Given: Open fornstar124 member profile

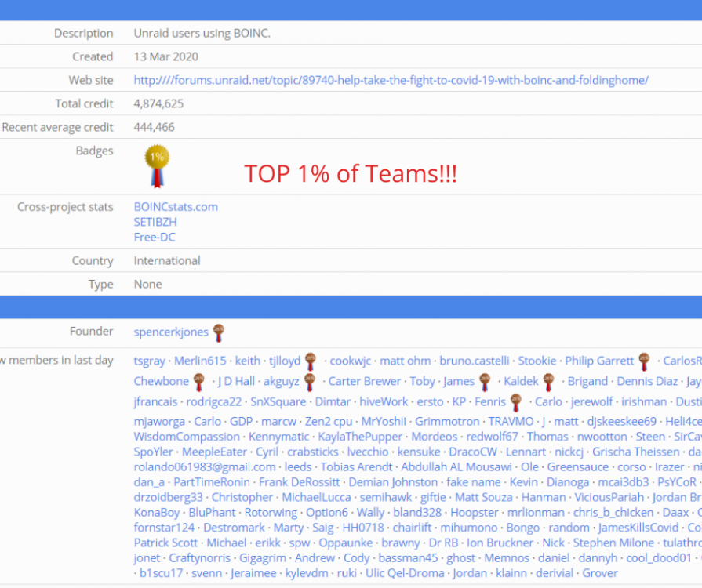Looking at the screenshot, I should 164,528.
